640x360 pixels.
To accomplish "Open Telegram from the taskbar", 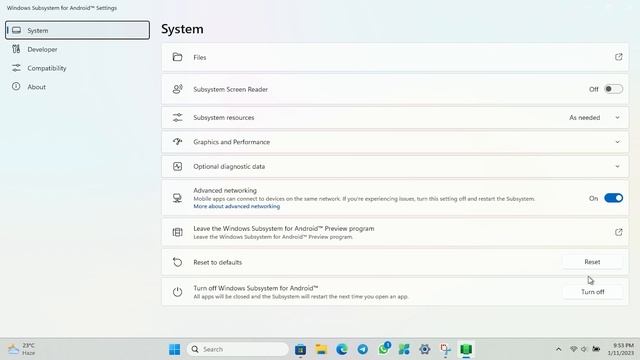I will 362,349.
